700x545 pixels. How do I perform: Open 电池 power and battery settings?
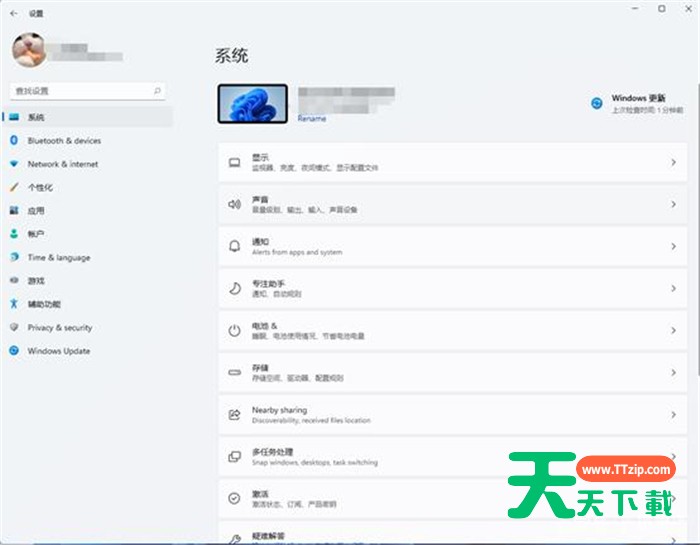pos(453,331)
